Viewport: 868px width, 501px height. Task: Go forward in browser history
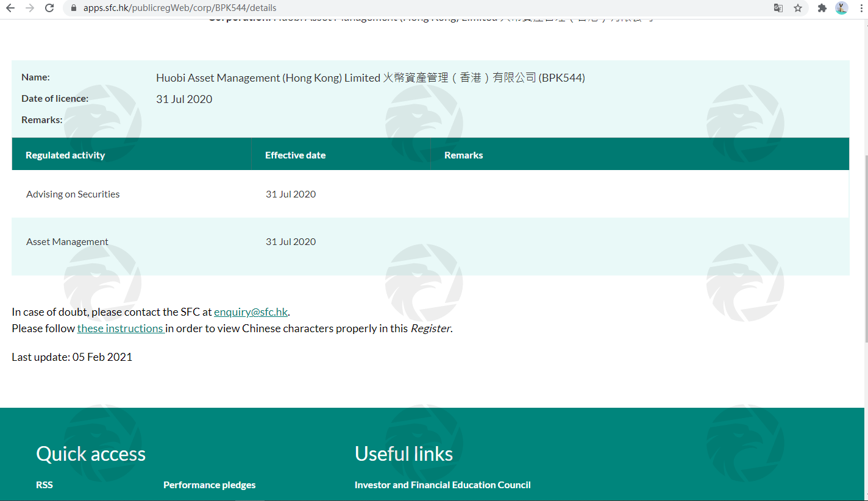(30, 8)
